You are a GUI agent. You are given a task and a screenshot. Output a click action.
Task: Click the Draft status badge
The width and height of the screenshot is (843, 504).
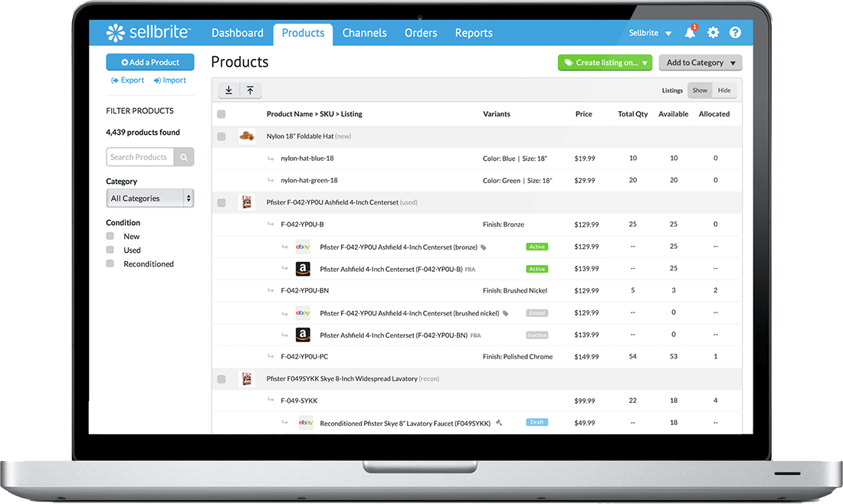coord(537,422)
